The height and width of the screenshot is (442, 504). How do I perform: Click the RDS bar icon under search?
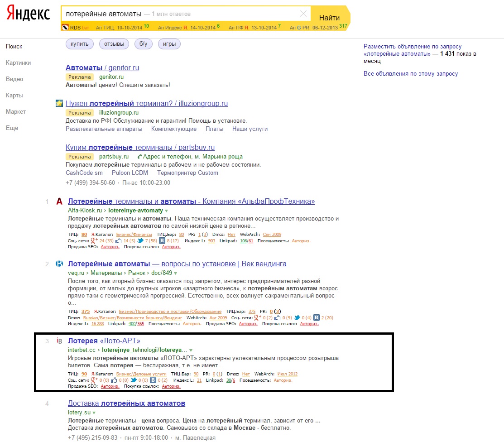pos(65,27)
